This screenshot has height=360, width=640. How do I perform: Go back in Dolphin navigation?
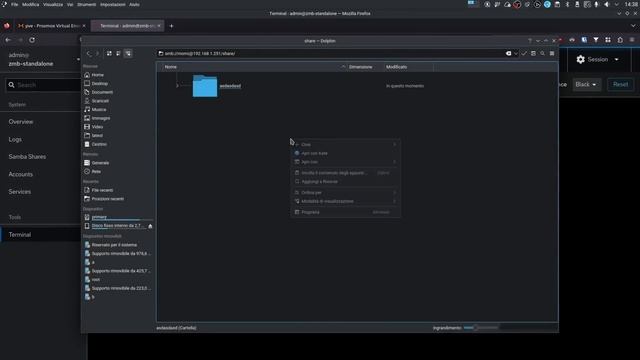click(x=89, y=53)
